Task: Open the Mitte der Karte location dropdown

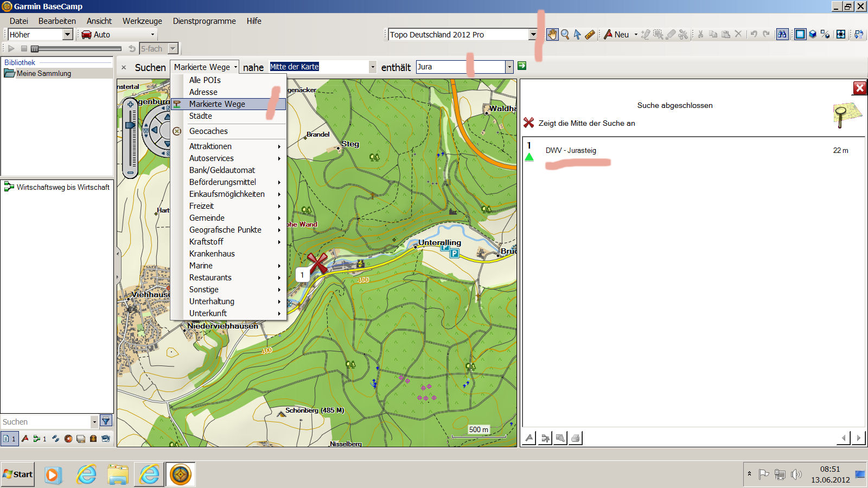Action: pos(373,67)
